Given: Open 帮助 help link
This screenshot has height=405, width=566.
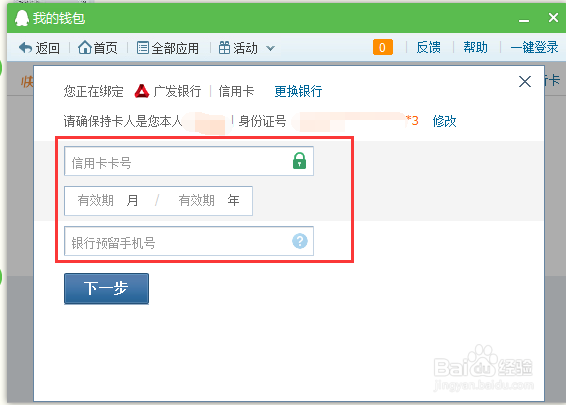Looking at the screenshot, I should click(x=475, y=47).
